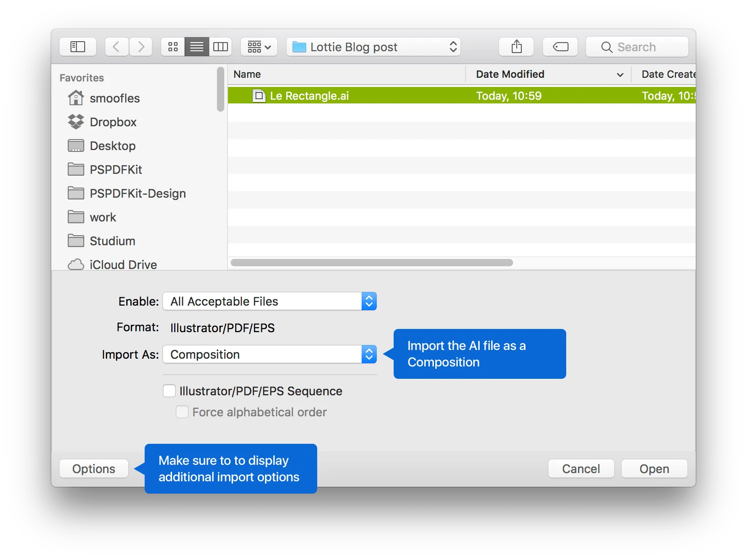Switch to icon grid view

click(173, 47)
